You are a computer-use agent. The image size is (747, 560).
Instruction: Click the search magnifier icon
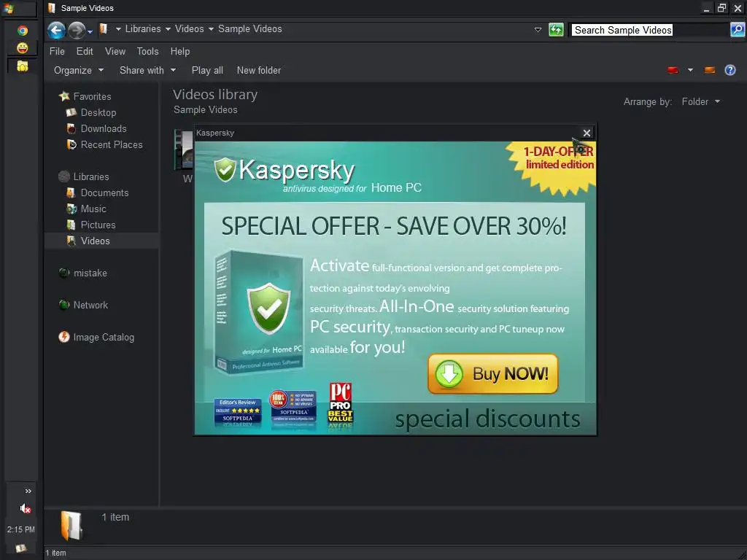pos(737,30)
